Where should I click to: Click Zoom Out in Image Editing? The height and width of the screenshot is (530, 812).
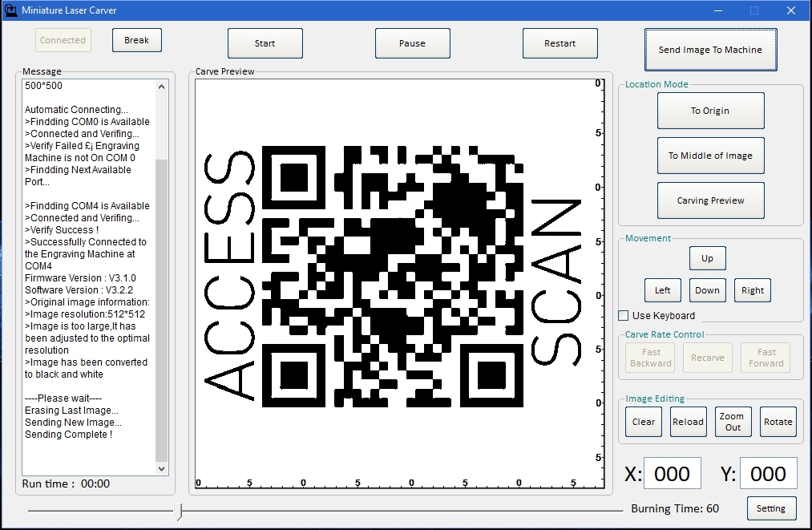click(x=733, y=422)
